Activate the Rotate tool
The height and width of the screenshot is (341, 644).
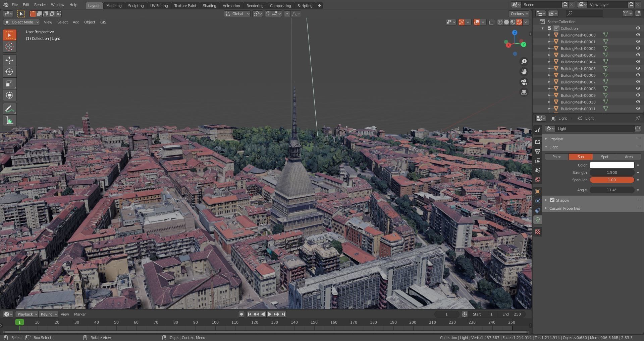coord(9,72)
